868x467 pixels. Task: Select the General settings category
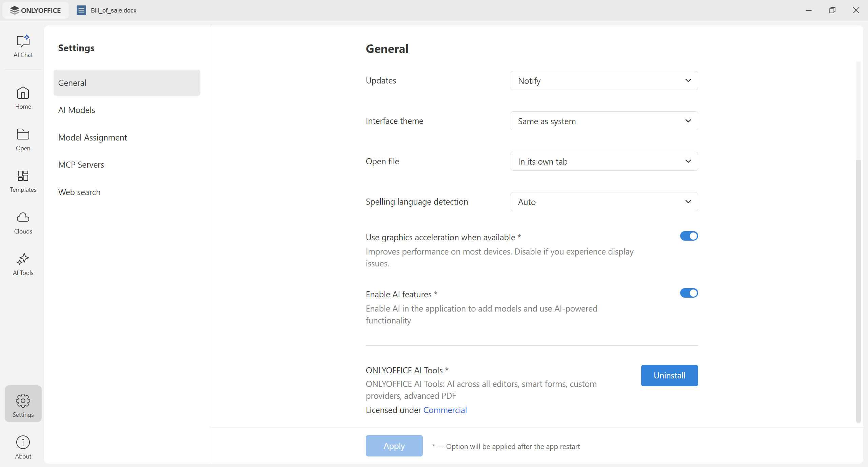tap(127, 83)
